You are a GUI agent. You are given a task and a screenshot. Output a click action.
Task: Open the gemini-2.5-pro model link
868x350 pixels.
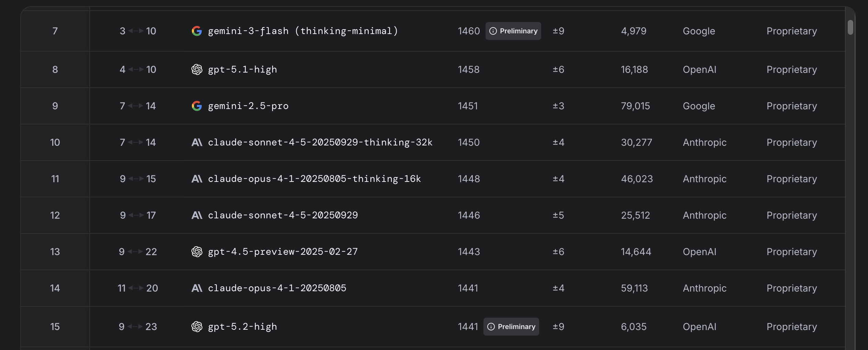248,106
